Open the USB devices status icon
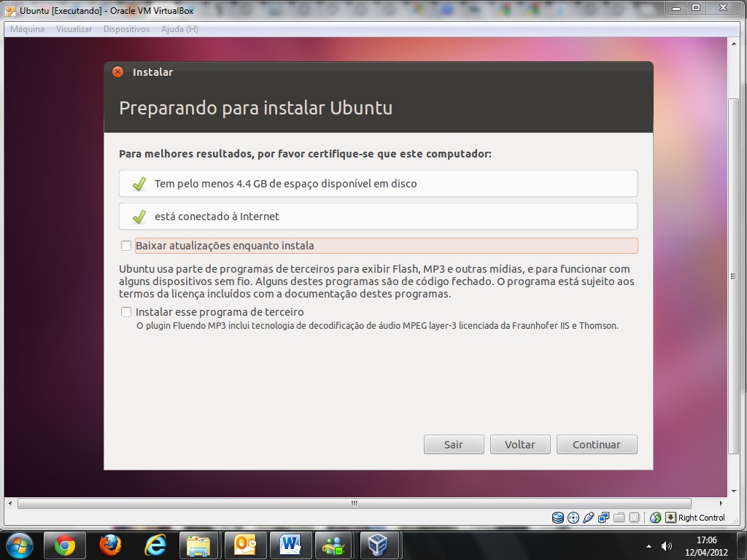This screenshot has width=747, height=560. coord(589,518)
